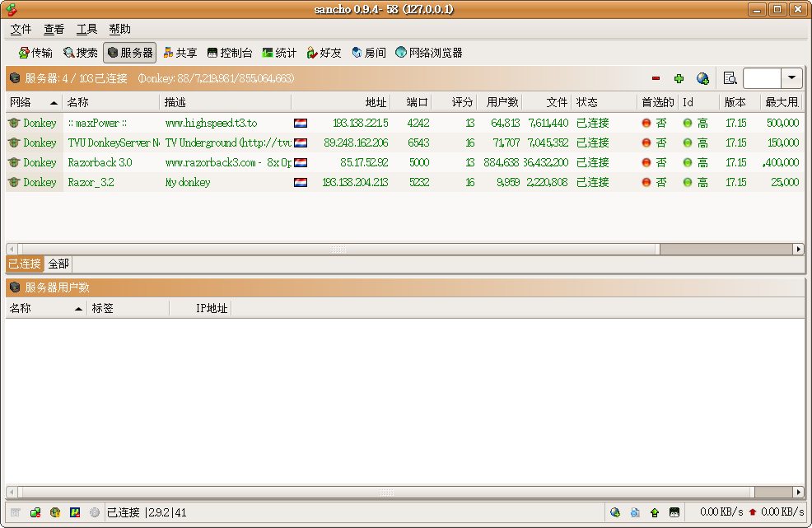Viewport: 812px width, 528px height.
Task: Click the server filter magnifier icon
Action: (730, 78)
